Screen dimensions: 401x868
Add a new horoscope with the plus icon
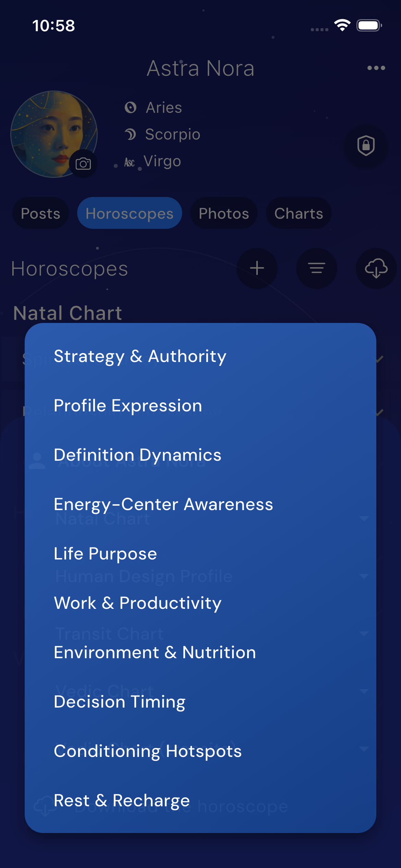click(x=257, y=268)
